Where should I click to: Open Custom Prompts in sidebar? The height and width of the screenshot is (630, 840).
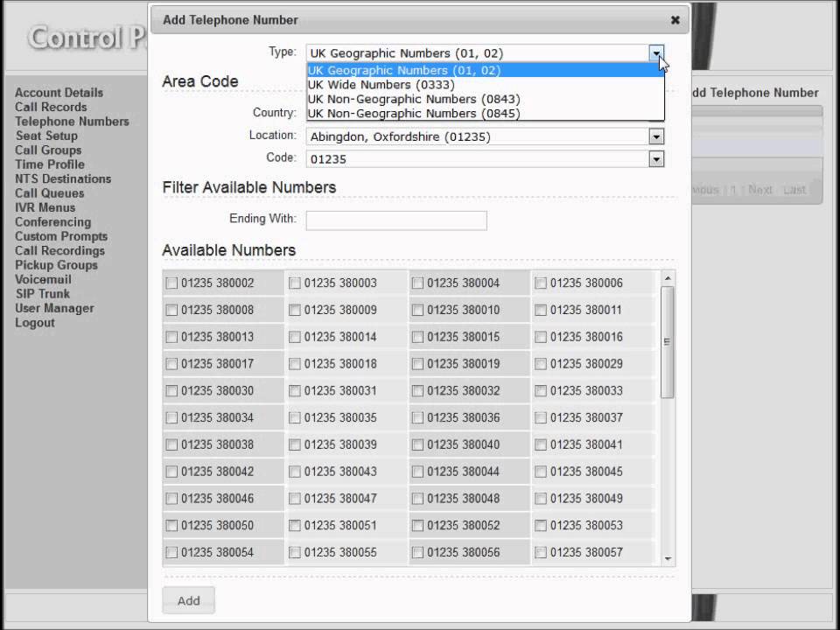(x=61, y=237)
